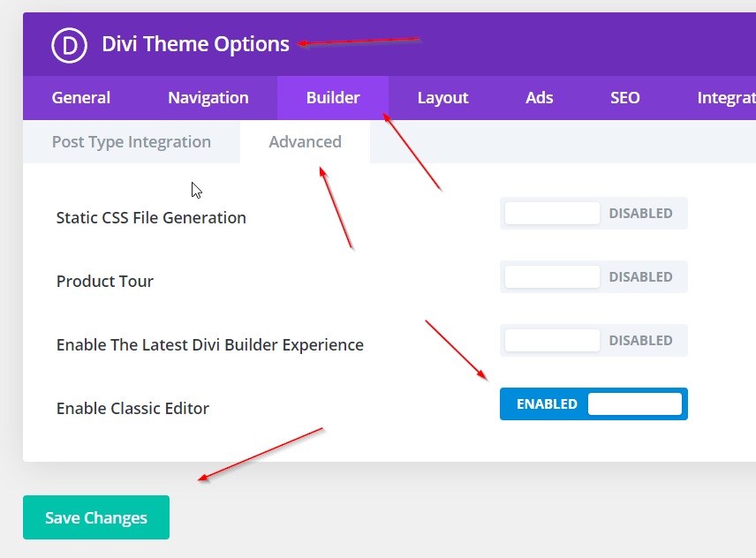Go to the Layout tab
Viewport: 756px width, 558px height.
pyautogui.click(x=442, y=98)
